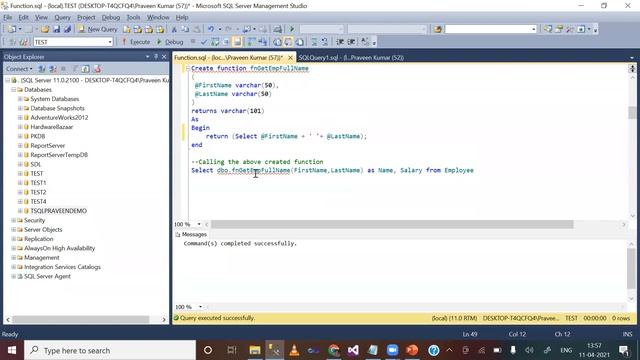The image size is (640, 360).
Task: Click the Save All icon
Action: (67, 29)
